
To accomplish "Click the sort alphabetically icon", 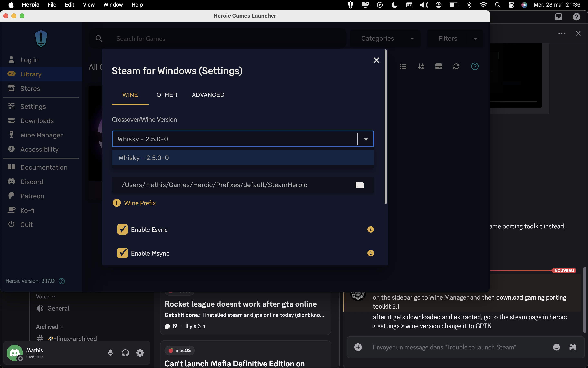I will point(421,66).
